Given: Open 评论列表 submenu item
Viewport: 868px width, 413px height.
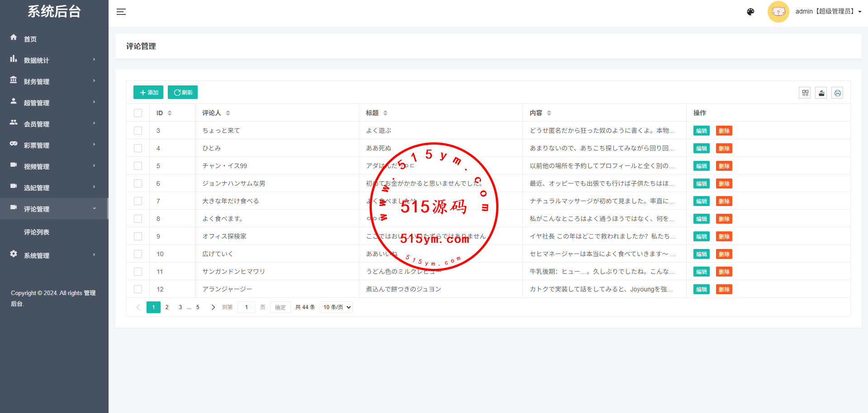Looking at the screenshot, I should (37, 232).
